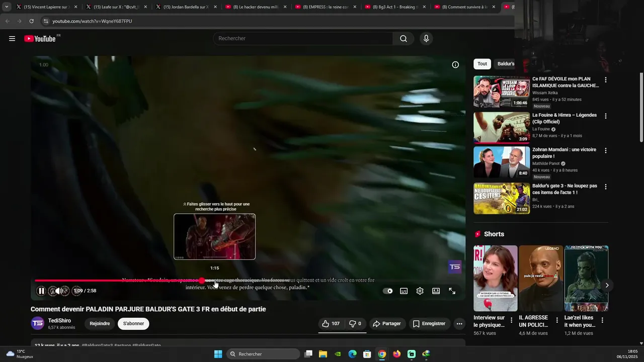
Task: Switch to Bg3 Act 1 Breaking tab
Action: click(x=395, y=7)
